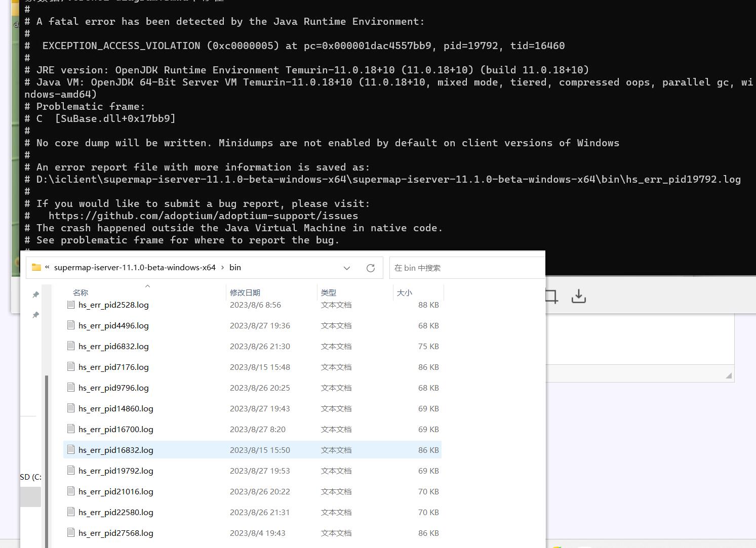Click the document icon of hs_err_pid16700.log
Screen dimensions: 756x548
(x=71, y=429)
